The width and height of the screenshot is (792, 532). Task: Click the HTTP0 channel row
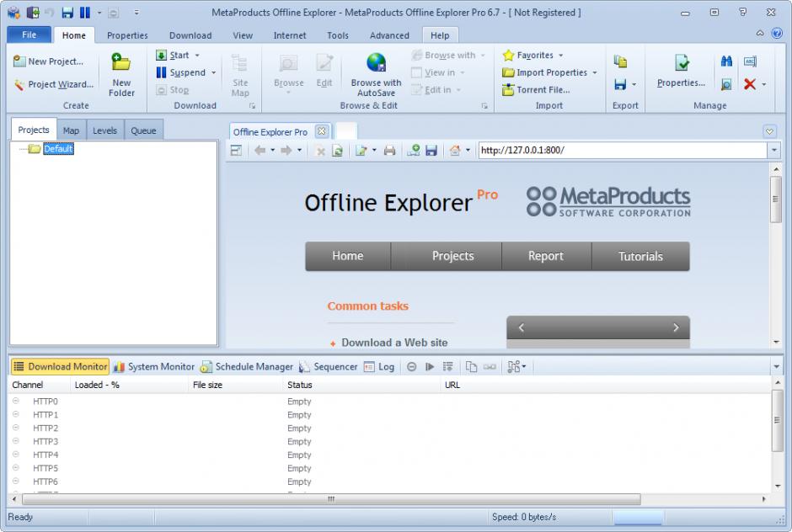point(389,402)
